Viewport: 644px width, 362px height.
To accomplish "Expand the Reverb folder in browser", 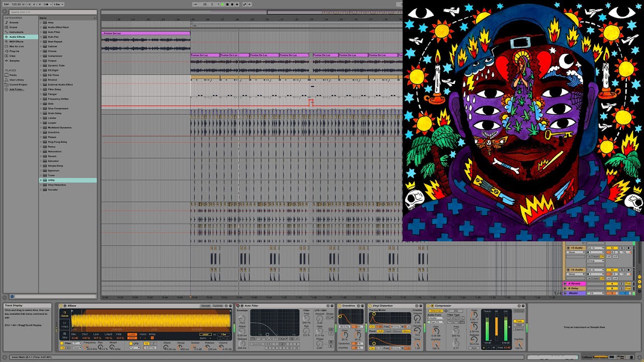I will pos(41,156).
